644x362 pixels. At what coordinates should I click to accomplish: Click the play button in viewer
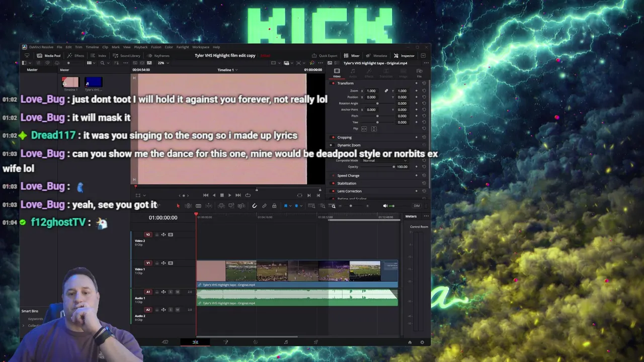230,195
